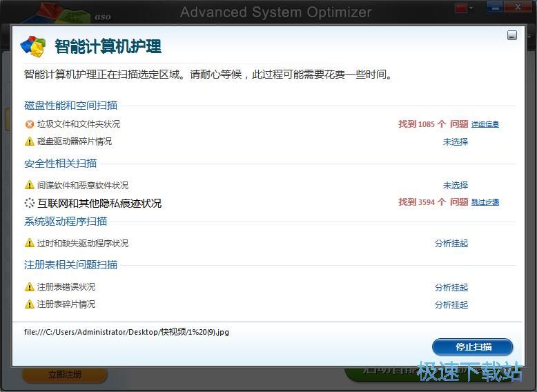Click 分析挂起 status for 过时和缺失驱动程序状况
Image resolution: width=537 pixels, height=392 pixels.
point(451,244)
